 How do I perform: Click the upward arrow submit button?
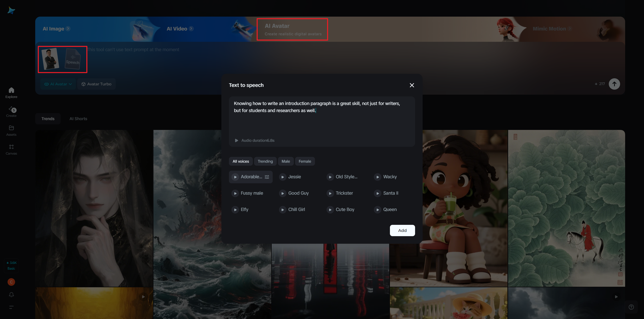pos(614,84)
